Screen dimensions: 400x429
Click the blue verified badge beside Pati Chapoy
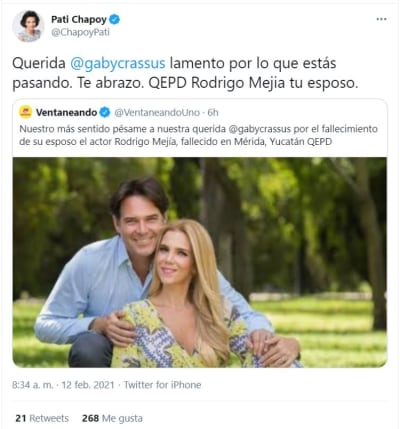114,20
